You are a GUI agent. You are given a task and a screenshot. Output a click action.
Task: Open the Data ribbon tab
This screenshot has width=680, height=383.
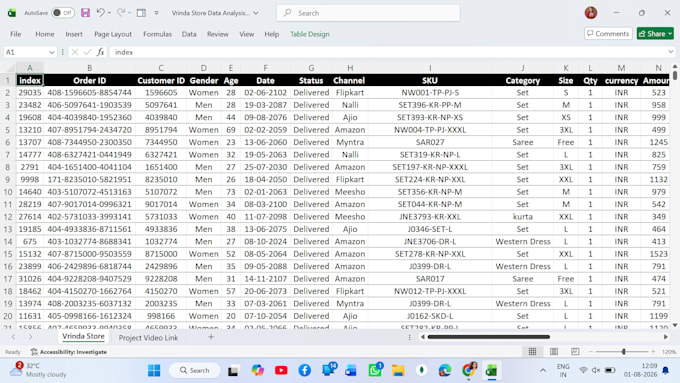189,34
